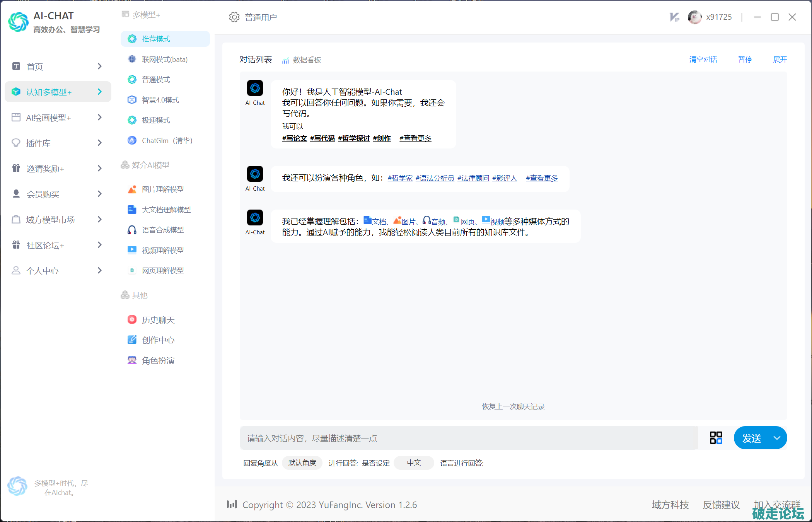812x522 pixels.
Task: Click the philosopher role hashtag link
Action: pyautogui.click(x=400, y=178)
